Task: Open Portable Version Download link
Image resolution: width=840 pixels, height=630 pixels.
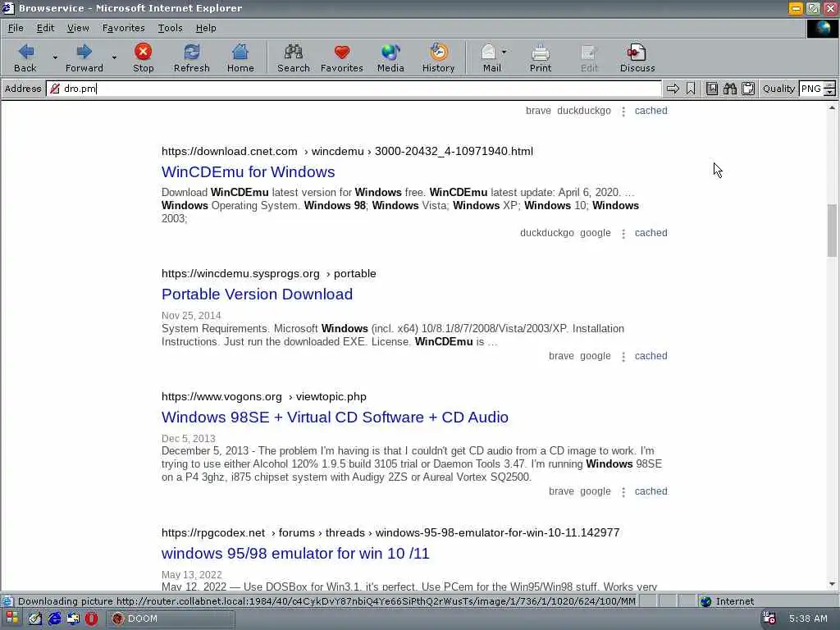Action: (x=257, y=294)
